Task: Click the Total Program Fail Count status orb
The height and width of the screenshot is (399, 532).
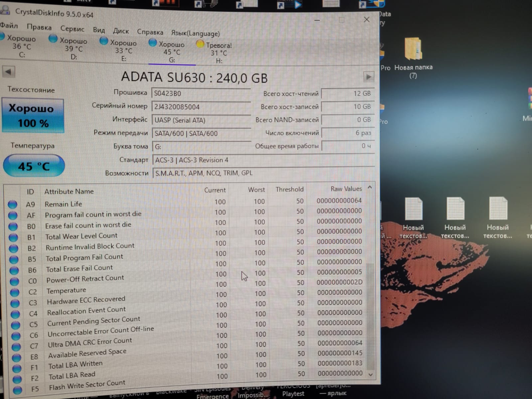Action: point(14,259)
